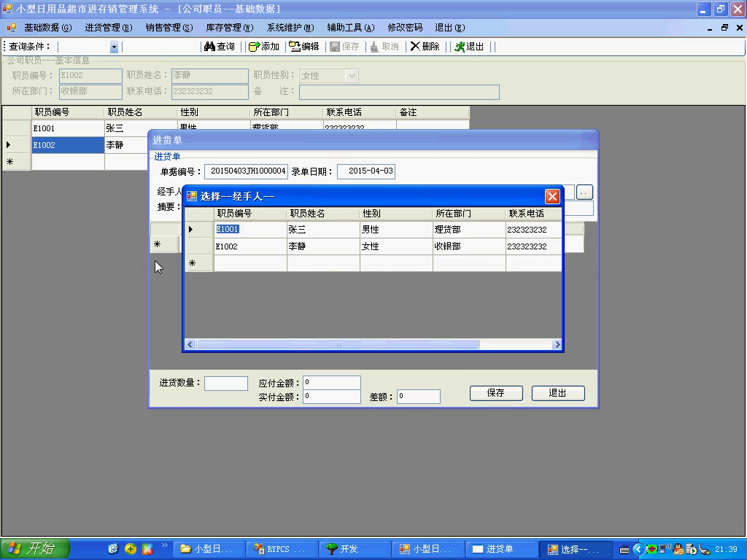This screenshot has height=560, width=747.
Task: Click the 查询 binoculars toolbar button
Action: pos(219,47)
